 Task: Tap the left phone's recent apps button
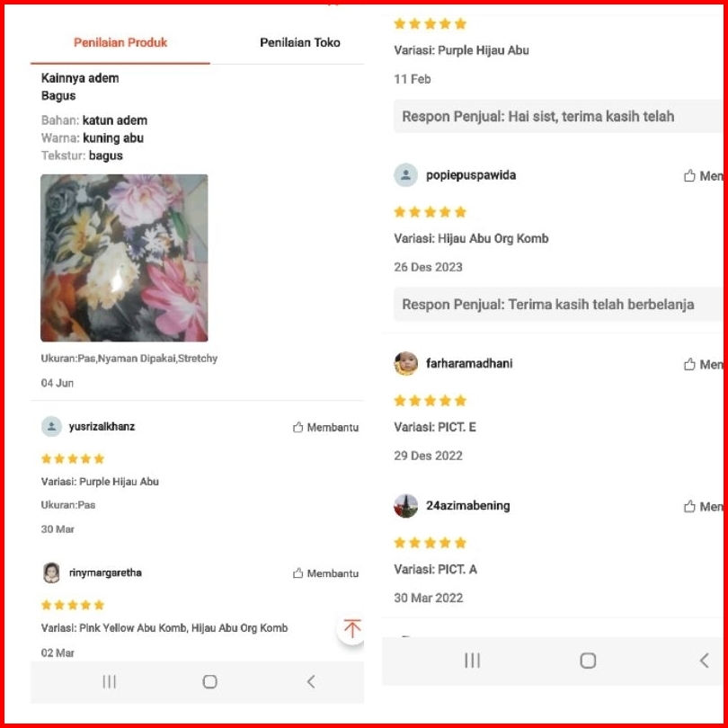point(109,681)
